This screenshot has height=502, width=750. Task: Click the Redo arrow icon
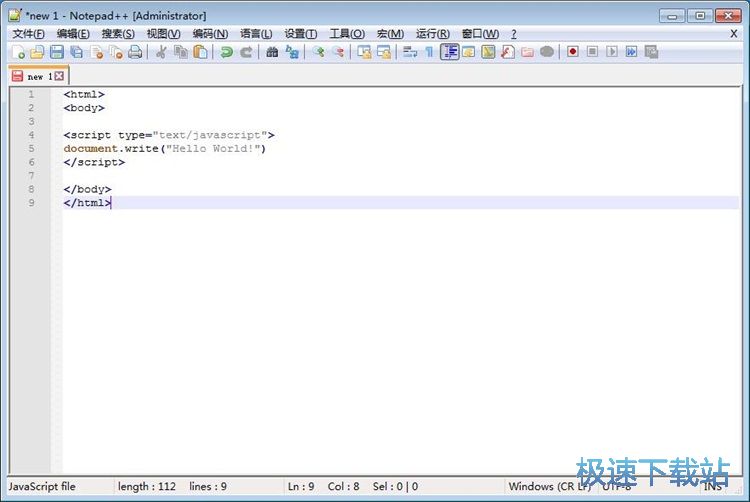(246, 52)
